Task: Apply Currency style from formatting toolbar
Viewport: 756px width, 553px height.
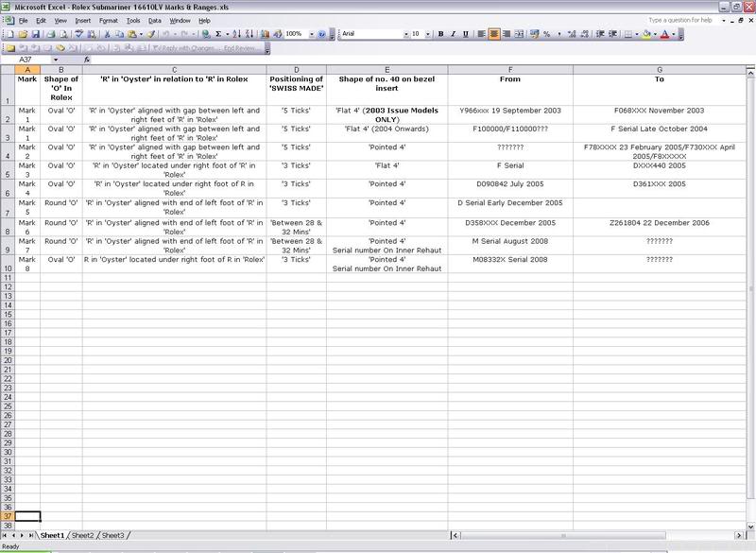Action: [534, 34]
